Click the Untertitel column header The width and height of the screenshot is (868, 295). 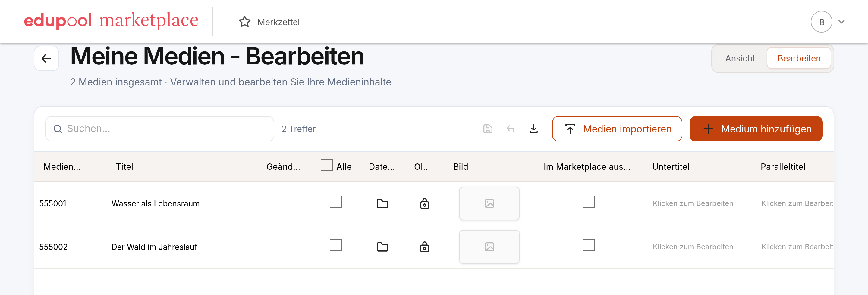tap(671, 167)
